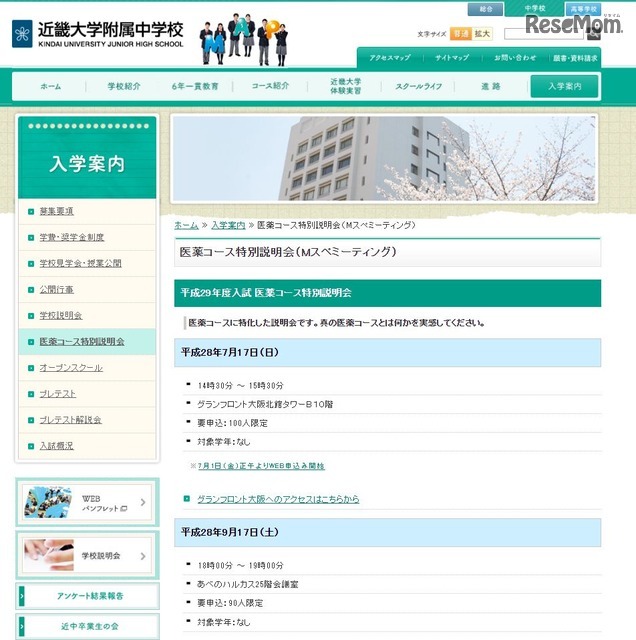Click green bullet icon beside 公開行事
636x640 pixels.
coord(31,290)
